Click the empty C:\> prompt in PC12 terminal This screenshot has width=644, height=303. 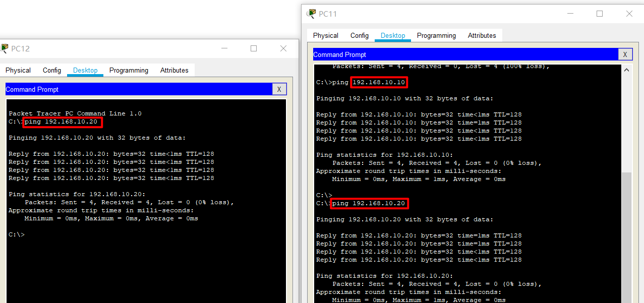pyautogui.click(x=17, y=234)
